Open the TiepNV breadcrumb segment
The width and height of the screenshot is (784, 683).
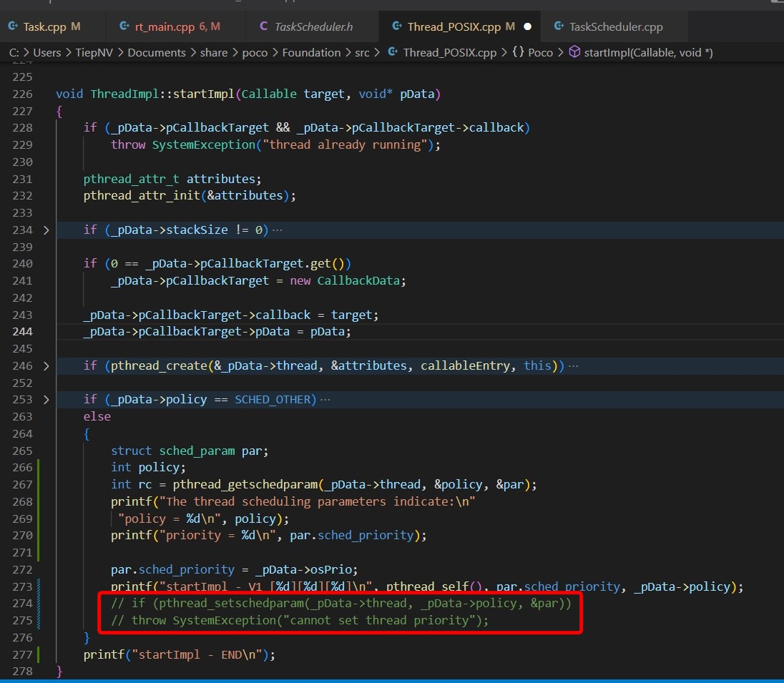[94, 52]
